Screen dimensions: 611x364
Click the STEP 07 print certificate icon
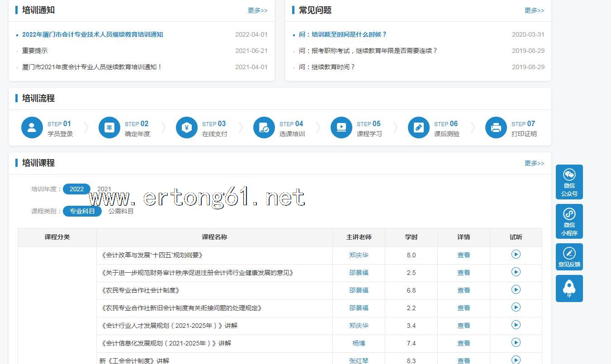pos(496,128)
